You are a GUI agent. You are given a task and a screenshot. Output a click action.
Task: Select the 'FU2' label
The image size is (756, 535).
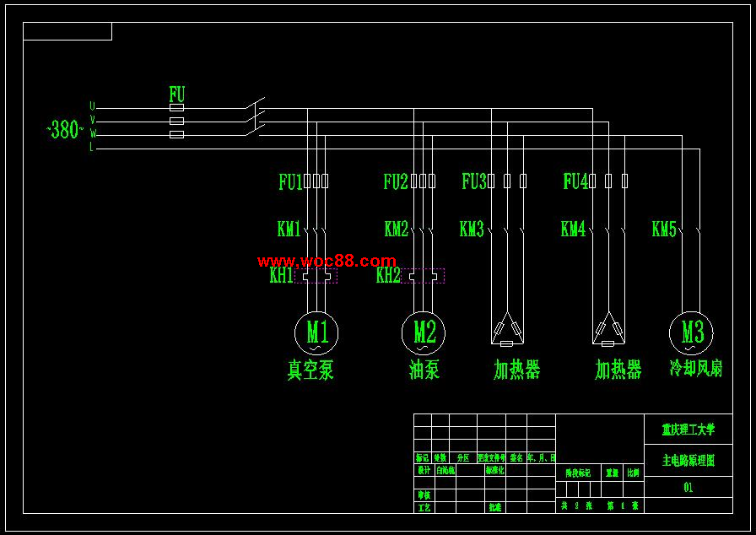pos(396,182)
